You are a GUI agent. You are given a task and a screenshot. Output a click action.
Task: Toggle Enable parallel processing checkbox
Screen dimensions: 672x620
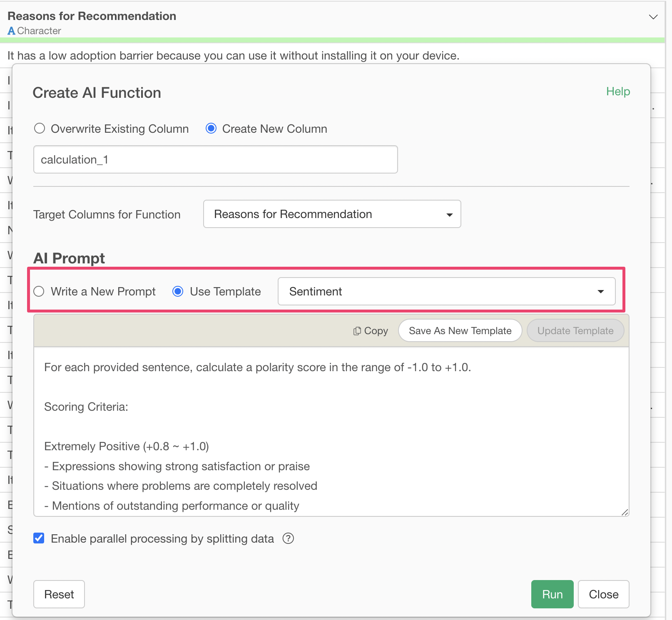point(39,538)
